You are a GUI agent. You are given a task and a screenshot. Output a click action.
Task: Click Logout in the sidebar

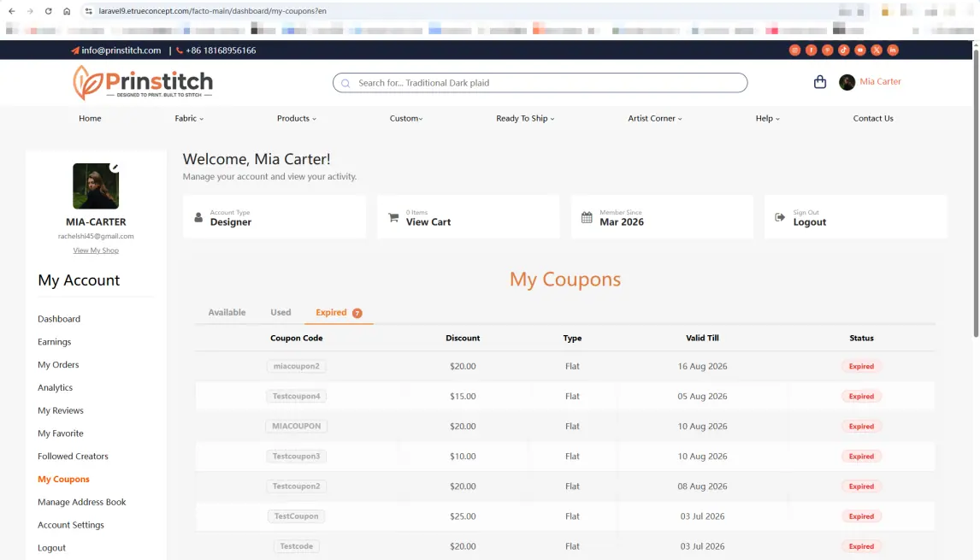(51, 548)
